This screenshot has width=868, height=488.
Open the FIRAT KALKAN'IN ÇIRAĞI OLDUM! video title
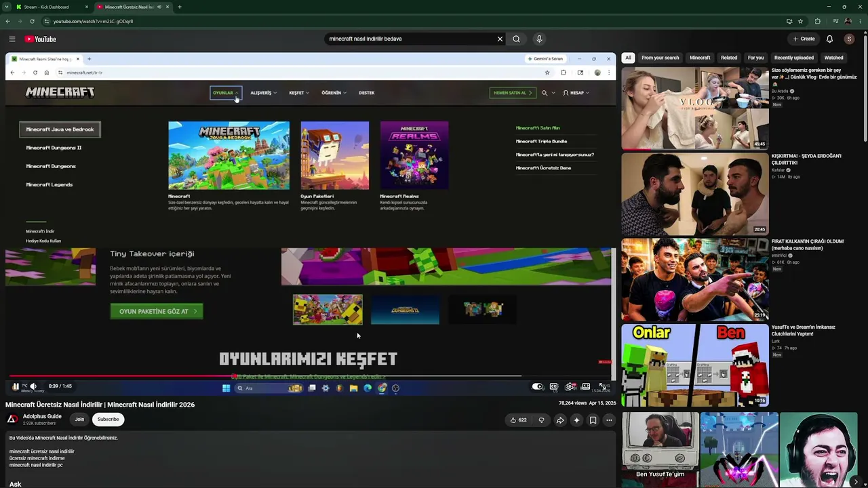[x=808, y=245]
